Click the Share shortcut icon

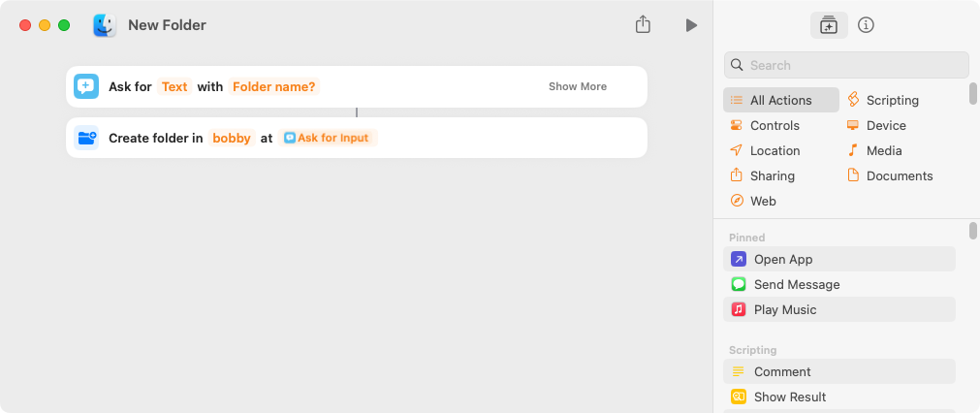[643, 25]
